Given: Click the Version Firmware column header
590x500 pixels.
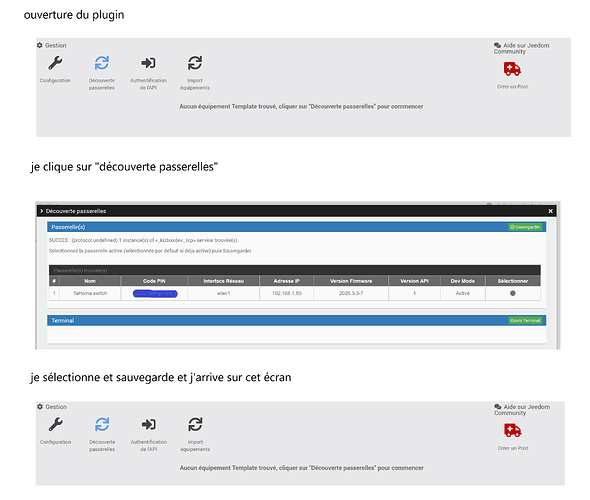Looking at the screenshot, I should (351, 281).
